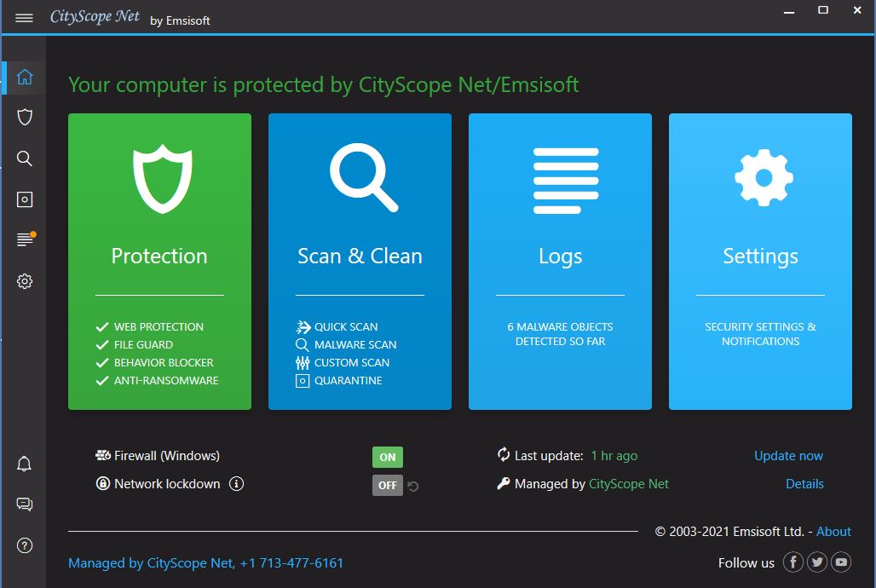
Task: Click Network lockdown info icon
Action: tap(237, 484)
